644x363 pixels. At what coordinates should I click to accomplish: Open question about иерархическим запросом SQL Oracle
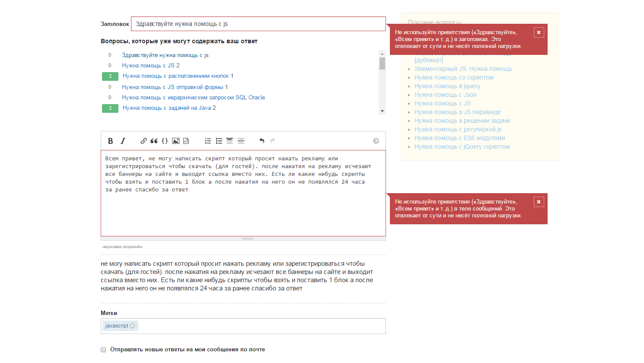click(x=194, y=98)
